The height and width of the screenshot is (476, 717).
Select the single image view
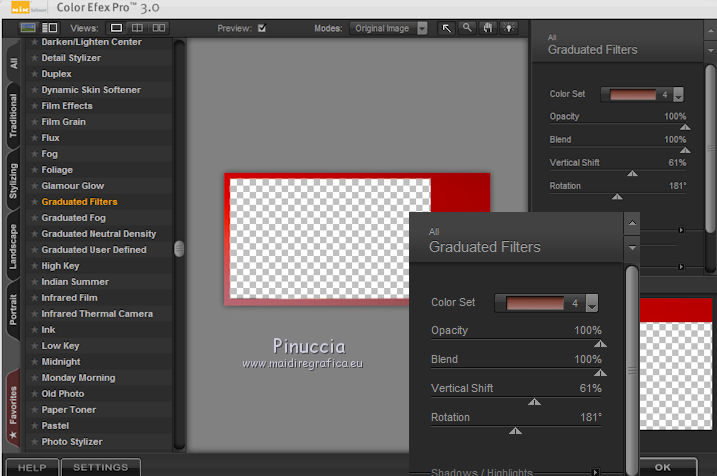coord(116,28)
